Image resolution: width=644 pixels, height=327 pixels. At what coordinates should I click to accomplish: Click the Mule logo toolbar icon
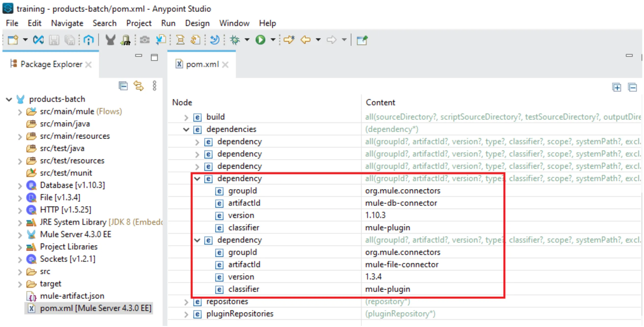coord(110,40)
